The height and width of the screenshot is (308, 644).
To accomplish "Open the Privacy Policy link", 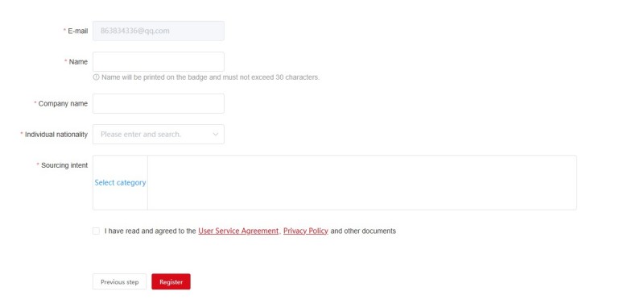I will pyautogui.click(x=306, y=231).
